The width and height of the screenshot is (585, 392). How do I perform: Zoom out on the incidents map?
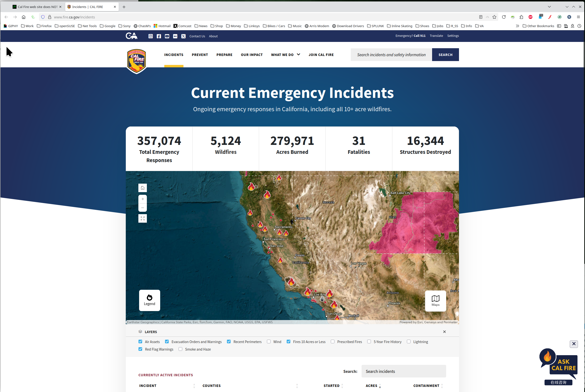pyautogui.click(x=142, y=208)
